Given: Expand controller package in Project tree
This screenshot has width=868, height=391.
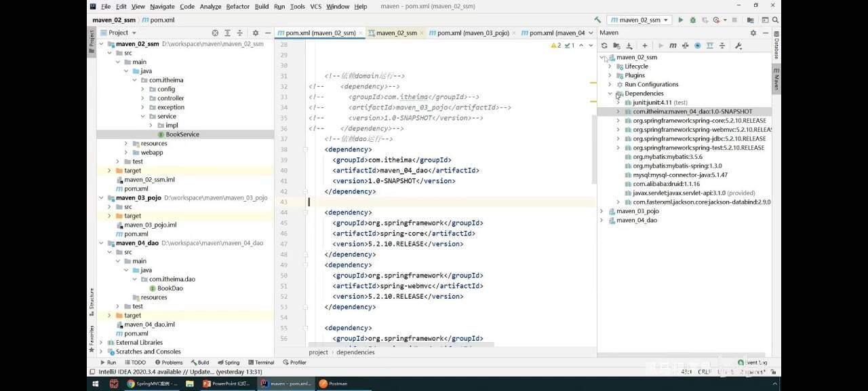Looking at the screenshot, I should tap(142, 98).
